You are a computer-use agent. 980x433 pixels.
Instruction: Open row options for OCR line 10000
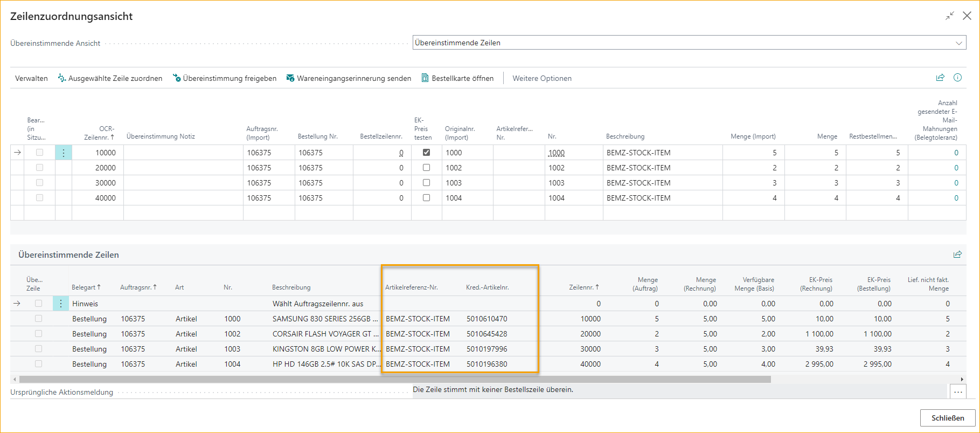pos(63,153)
